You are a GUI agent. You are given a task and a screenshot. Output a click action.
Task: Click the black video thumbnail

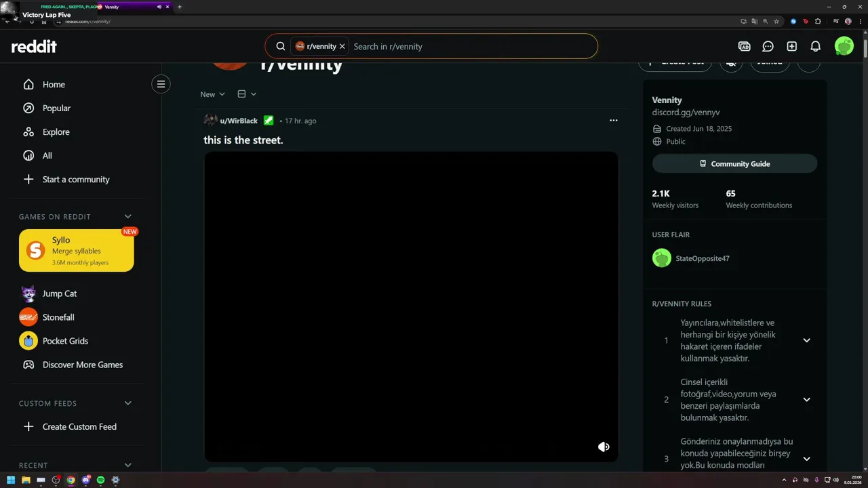[411, 306]
